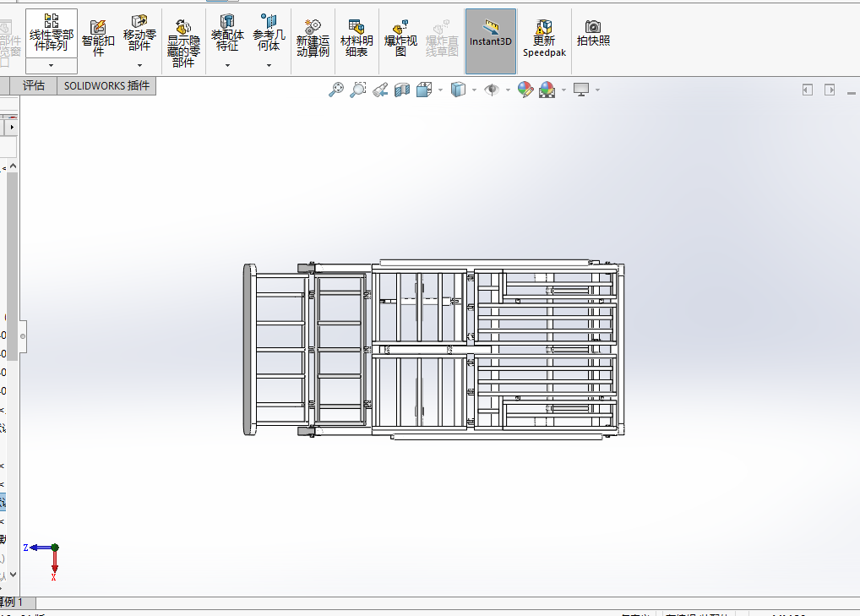Open the Display Style dropdown arrow
Image resolution: width=860 pixels, height=616 pixels.
pos(475,90)
